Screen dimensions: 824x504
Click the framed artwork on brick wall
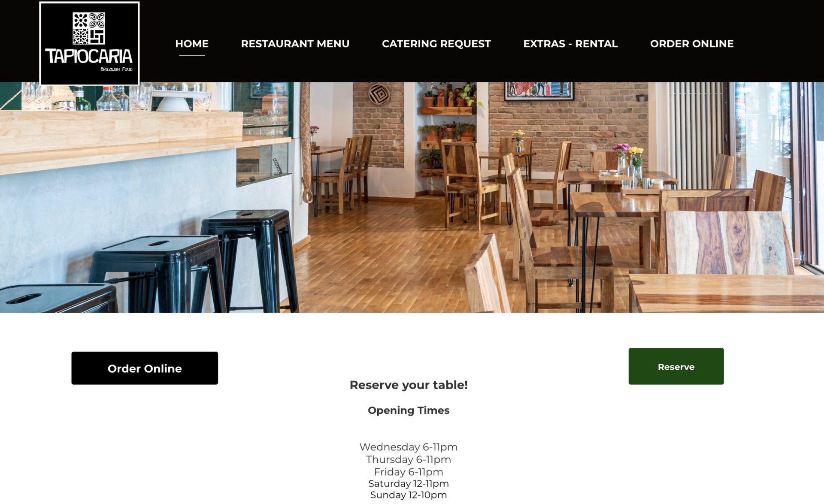click(x=539, y=91)
